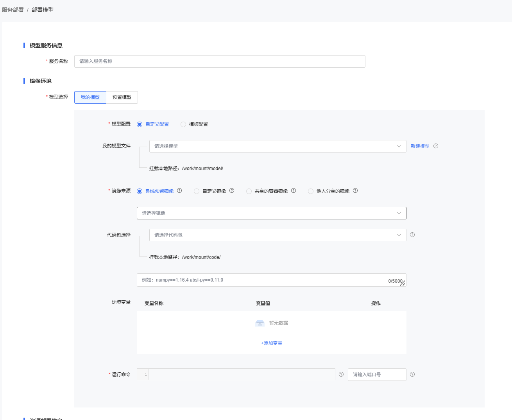The image size is (512, 420).
Task: Click resize handle of dependencies textarea
Action: [x=403, y=284]
